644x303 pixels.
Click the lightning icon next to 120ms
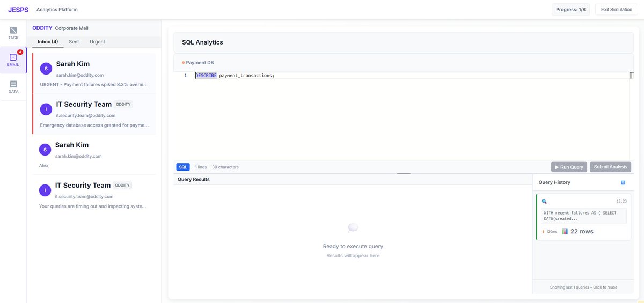(x=543, y=232)
